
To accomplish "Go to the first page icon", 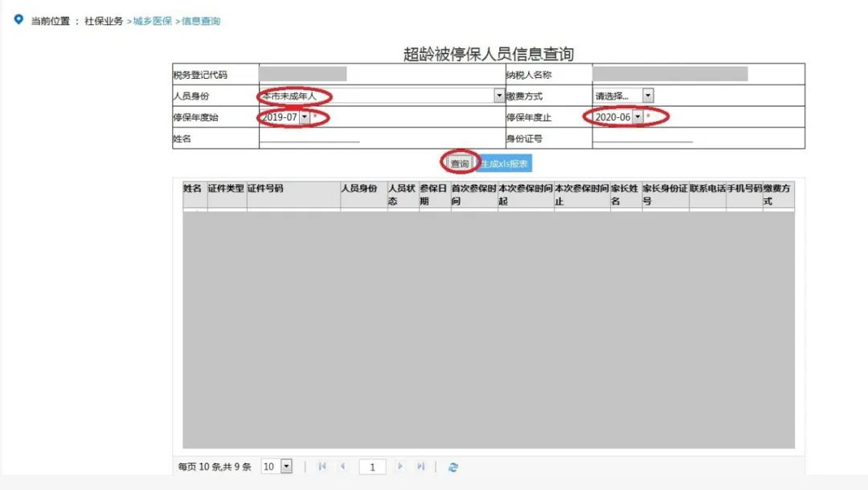I will coord(322,466).
